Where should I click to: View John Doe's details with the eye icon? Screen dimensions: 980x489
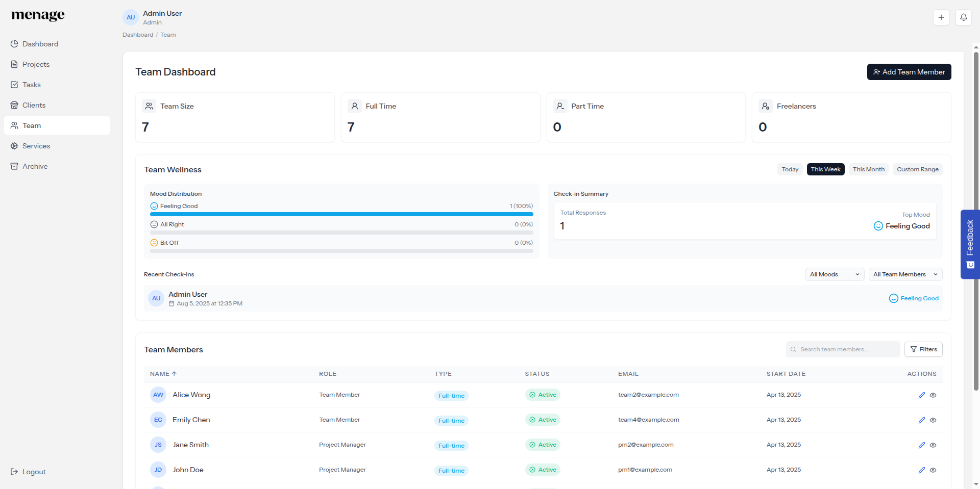(934, 470)
